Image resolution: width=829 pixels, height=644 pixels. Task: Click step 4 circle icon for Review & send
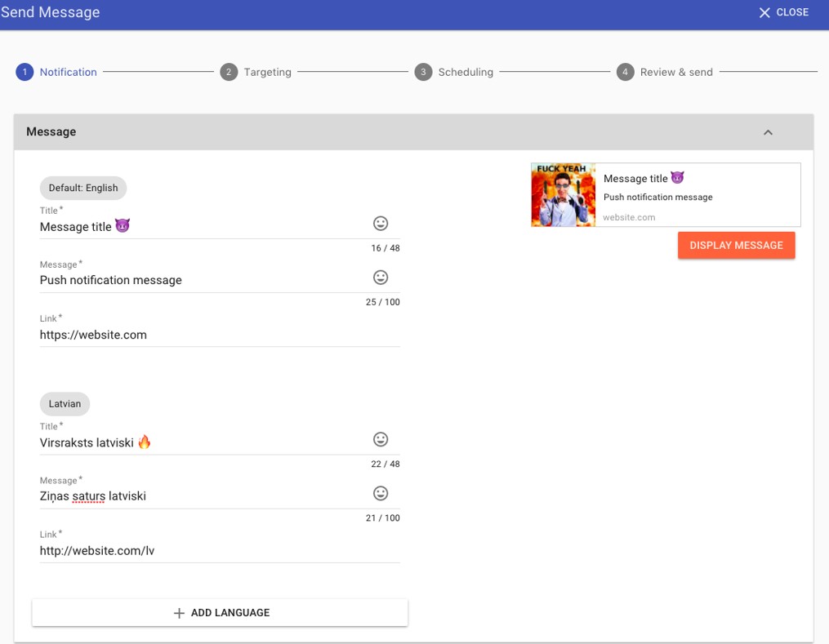point(626,72)
